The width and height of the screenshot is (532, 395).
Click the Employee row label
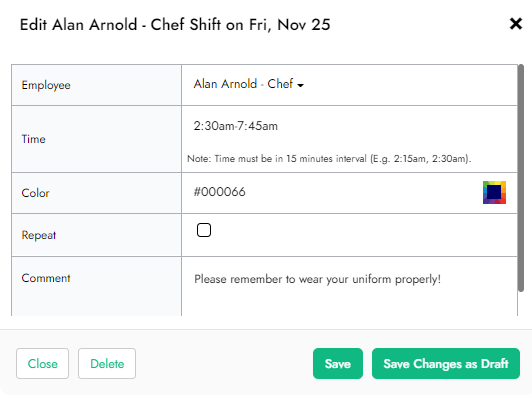tap(46, 85)
